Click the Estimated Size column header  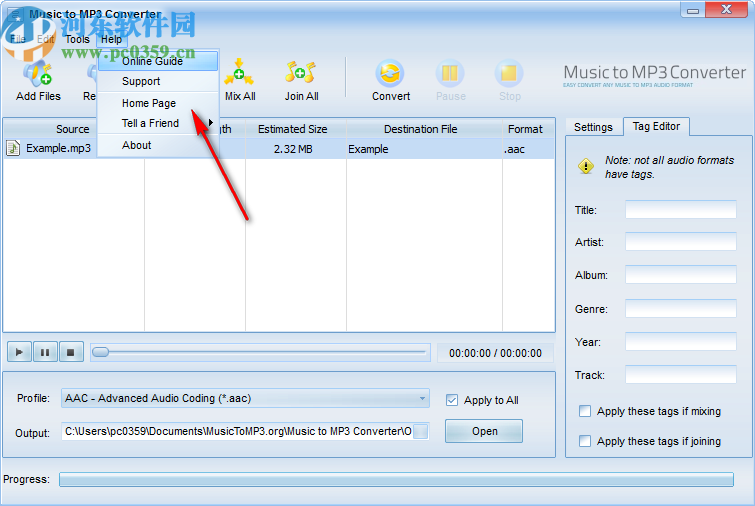296,129
